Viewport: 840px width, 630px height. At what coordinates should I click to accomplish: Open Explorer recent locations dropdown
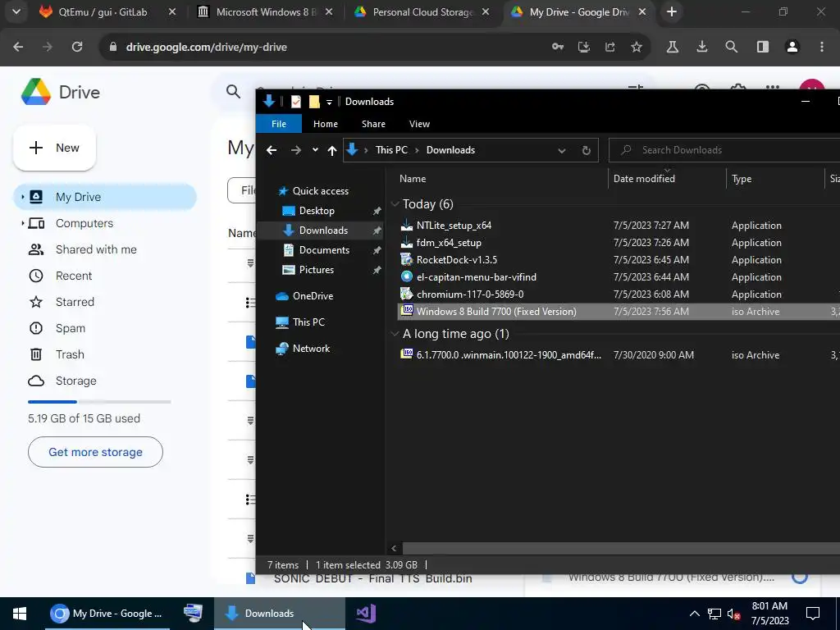(315, 150)
